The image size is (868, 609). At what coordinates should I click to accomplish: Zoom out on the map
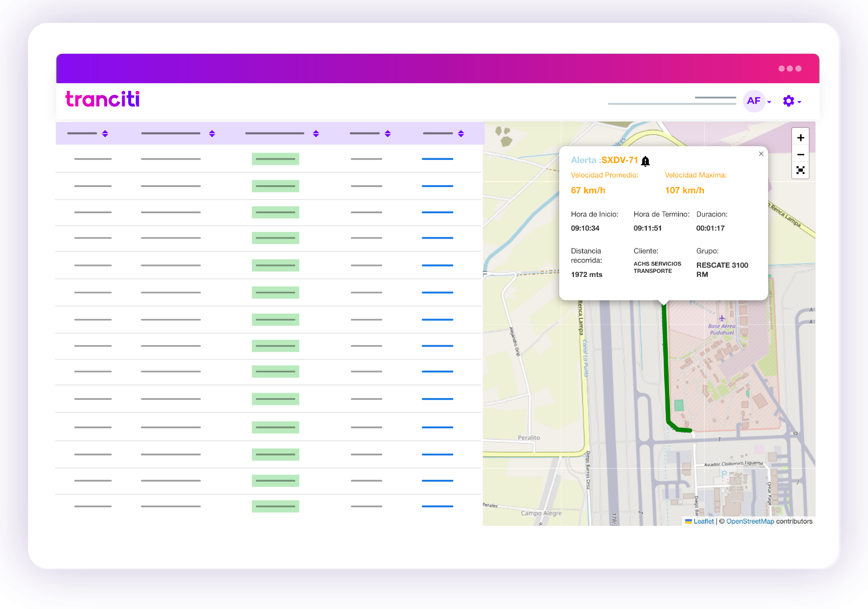point(801,155)
